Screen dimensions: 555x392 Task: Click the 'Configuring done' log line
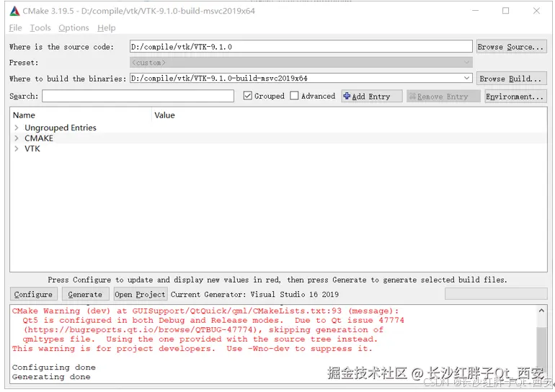click(54, 367)
